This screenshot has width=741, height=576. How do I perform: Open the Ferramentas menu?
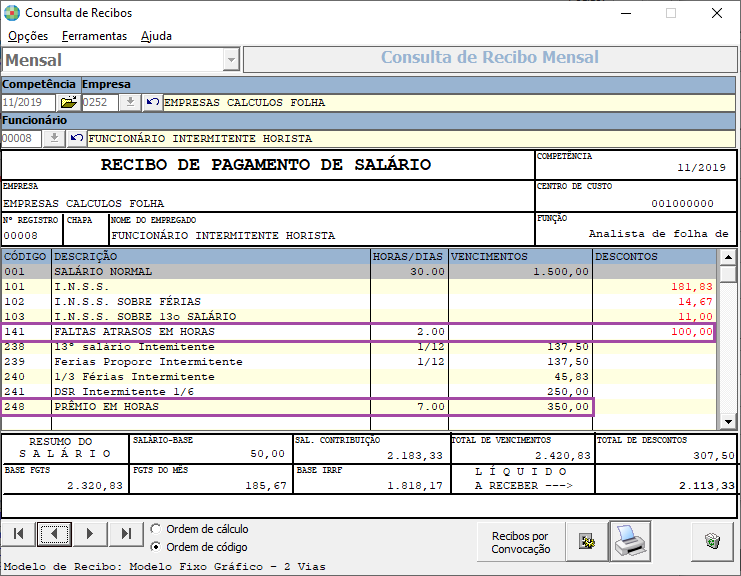[x=95, y=36]
